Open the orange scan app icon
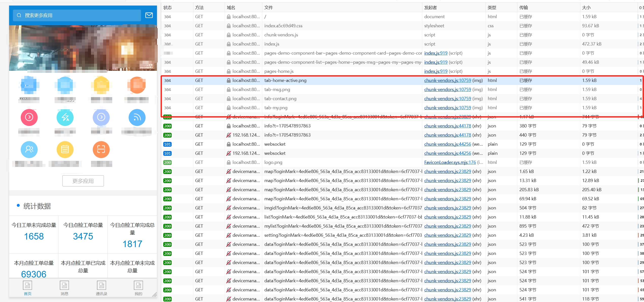The image size is (644, 302). 101,149
